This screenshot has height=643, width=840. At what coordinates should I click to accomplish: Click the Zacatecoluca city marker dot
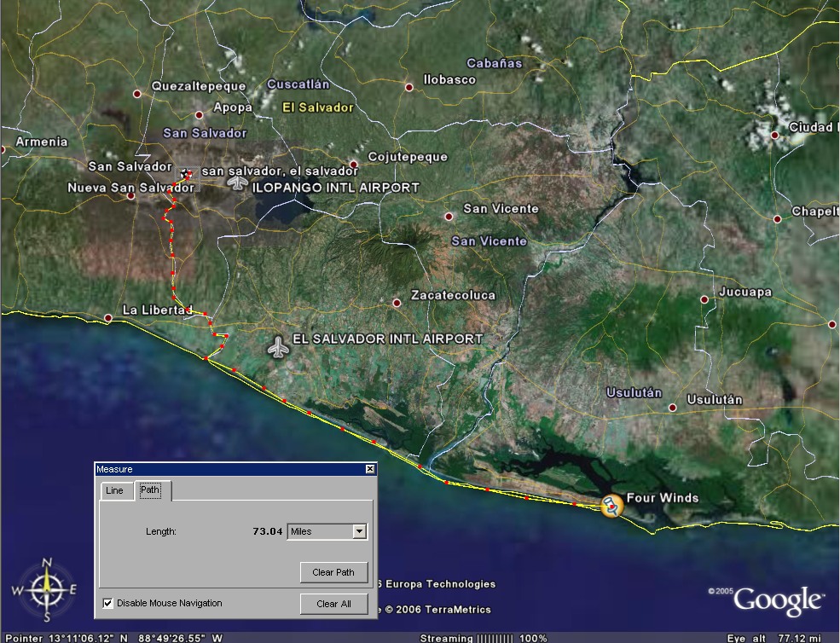tap(397, 303)
